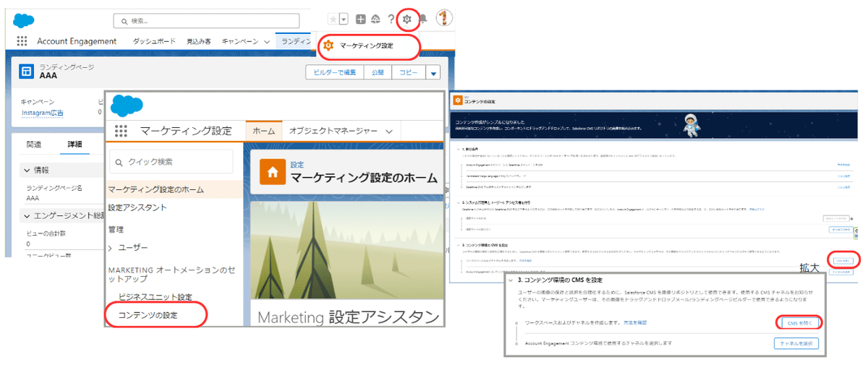868x378 pixels.
Task: Click the Salesforce cloud logo above Account Engagement
Action: [x=23, y=20]
